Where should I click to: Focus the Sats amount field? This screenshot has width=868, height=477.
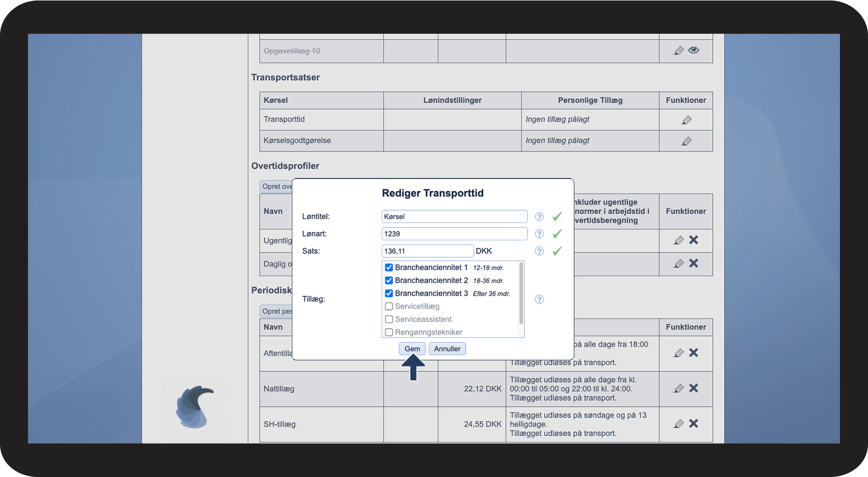pos(427,251)
